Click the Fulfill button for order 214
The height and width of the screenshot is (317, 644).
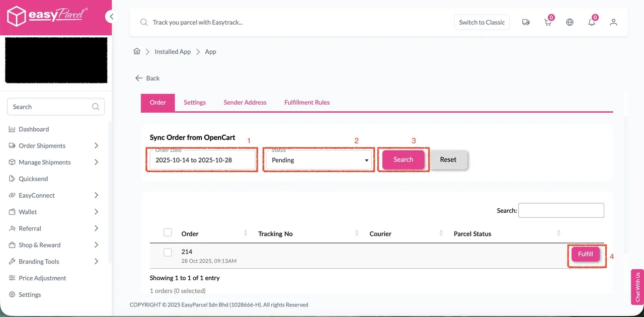pos(585,254)
